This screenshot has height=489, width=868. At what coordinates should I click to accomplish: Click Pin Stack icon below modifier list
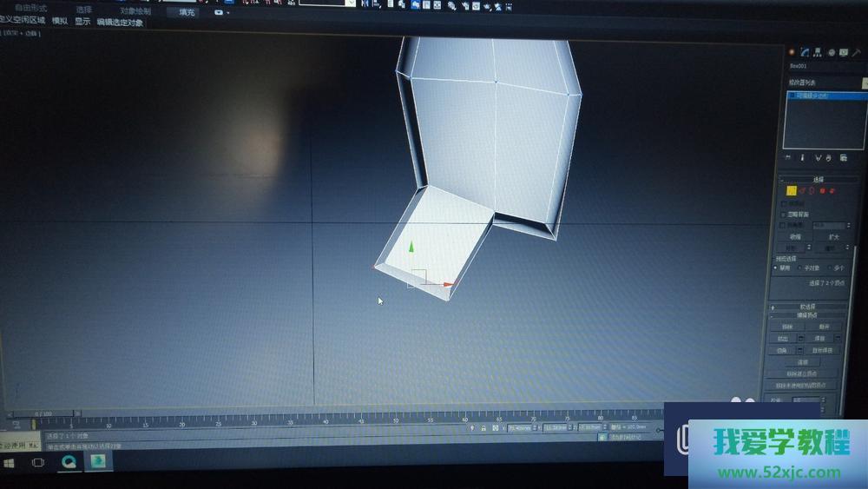point(788,158)
